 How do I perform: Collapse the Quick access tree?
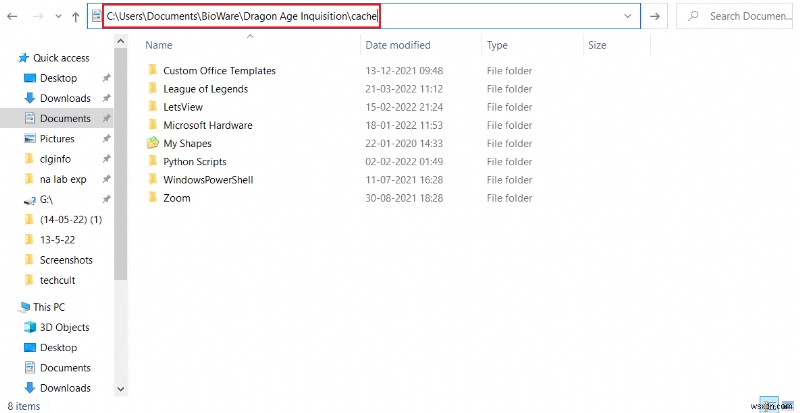[8, 58]
